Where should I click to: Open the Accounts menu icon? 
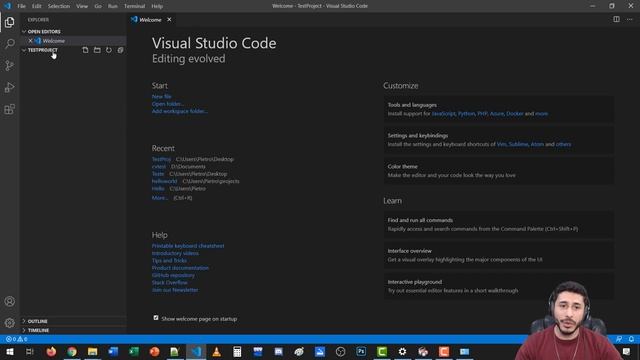coord(9,302)
